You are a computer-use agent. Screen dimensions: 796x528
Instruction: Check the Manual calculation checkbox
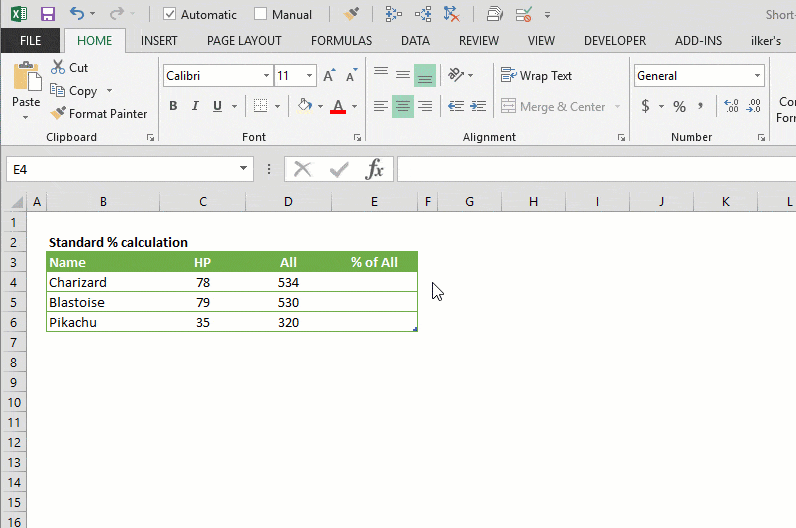(x=260, y=14)
